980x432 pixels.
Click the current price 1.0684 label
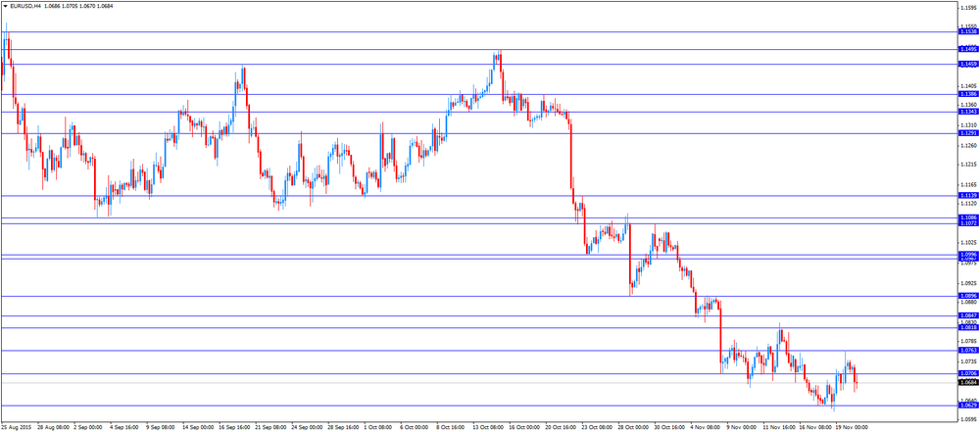968,383
